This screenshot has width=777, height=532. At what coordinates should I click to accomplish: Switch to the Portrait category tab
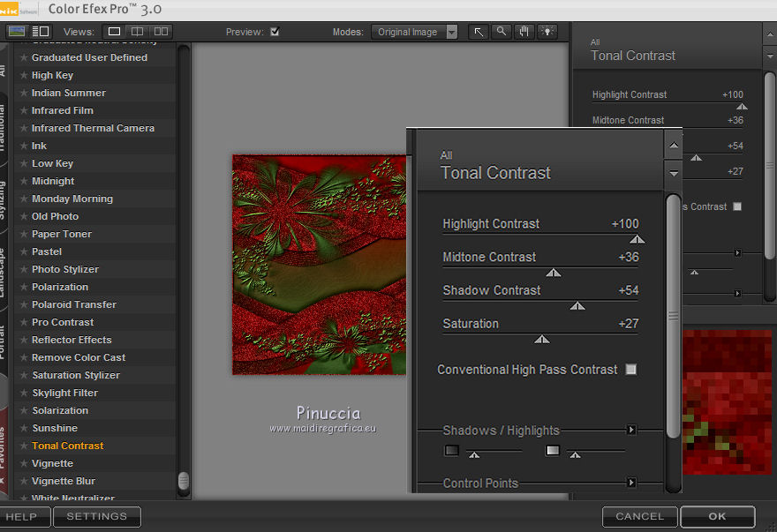pos(3,341)
